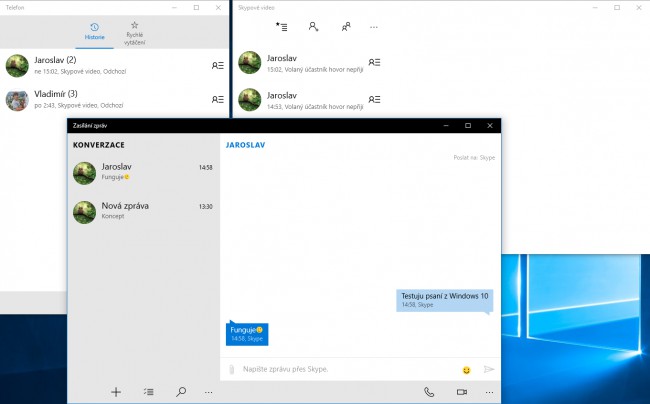This screenshot has width=650, height=404.
Task: Open favorites list icon in Skypové video
Action: point(281,27)
